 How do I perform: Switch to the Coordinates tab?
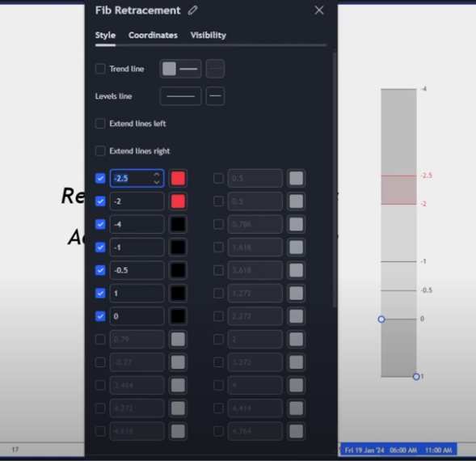click(153, 36)
